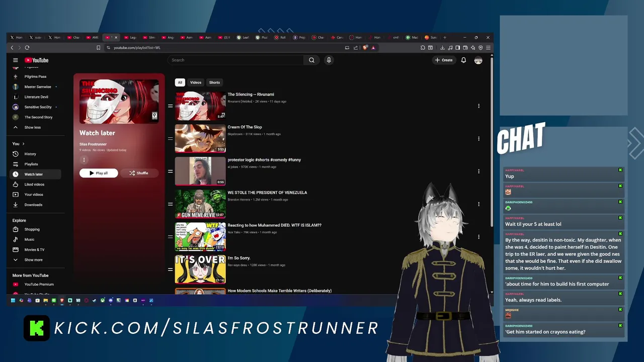Open GUN MEME REVIEW video thumbnail
Image resolution: width=644 pixels, height=362 pixels.
click(200, 204)
